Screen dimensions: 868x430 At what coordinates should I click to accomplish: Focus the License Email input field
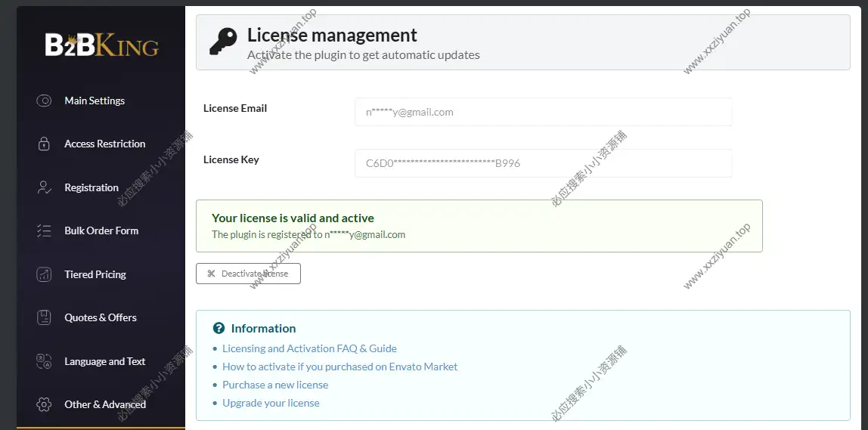543,112
